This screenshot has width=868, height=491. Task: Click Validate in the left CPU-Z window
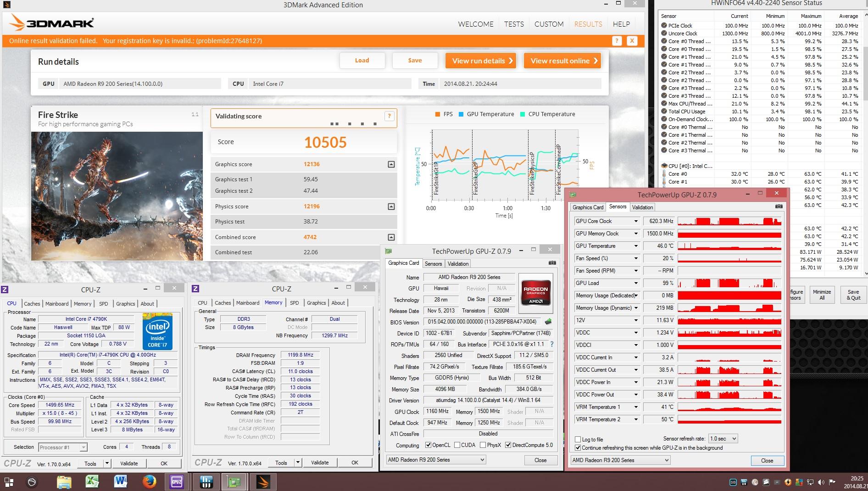pos(129,463)
